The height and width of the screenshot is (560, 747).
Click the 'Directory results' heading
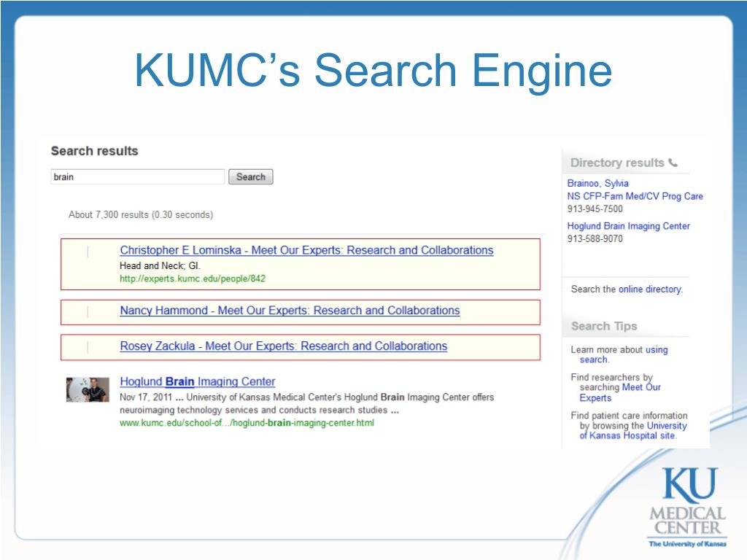[617, 163]
